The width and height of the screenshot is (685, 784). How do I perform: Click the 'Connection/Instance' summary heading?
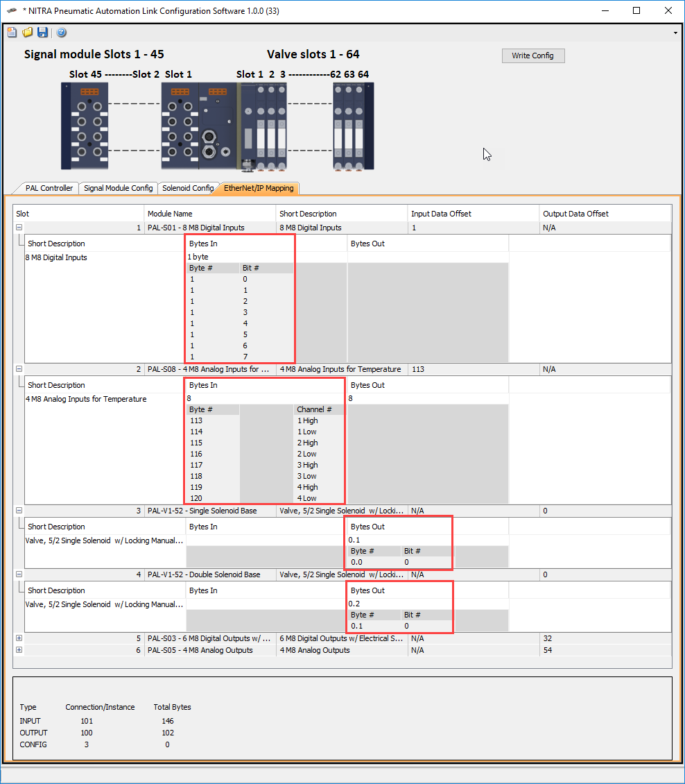[x=100, y=707]
